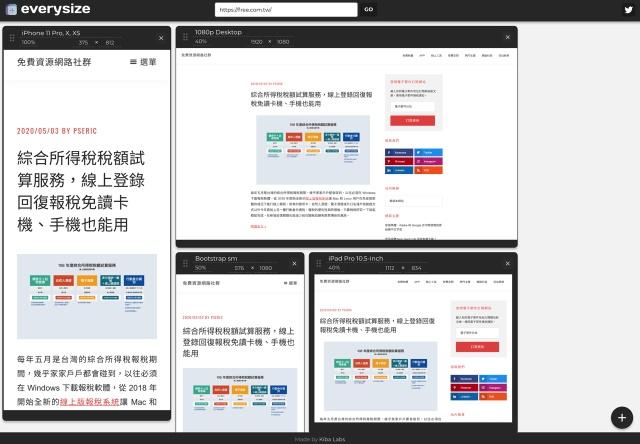Click the Facebook button in 1080p Desktop preview
The height and width of the screenshot is (444, 640).
399,152
